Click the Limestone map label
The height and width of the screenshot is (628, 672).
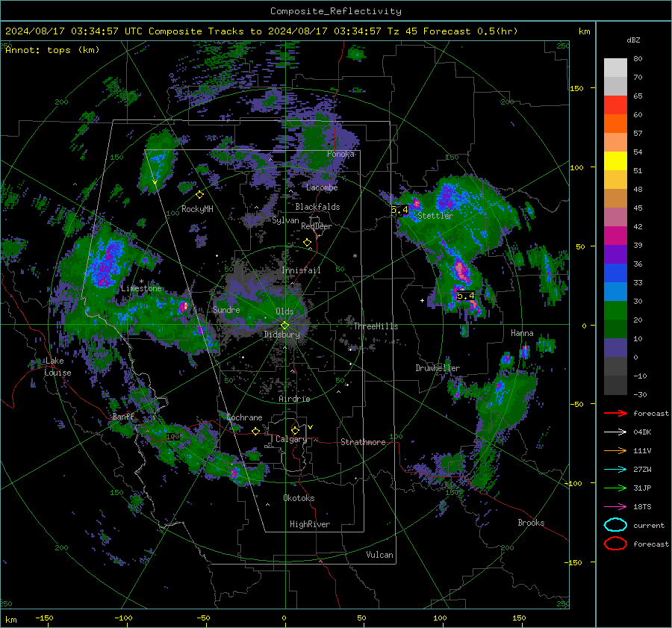coord(141,288)
